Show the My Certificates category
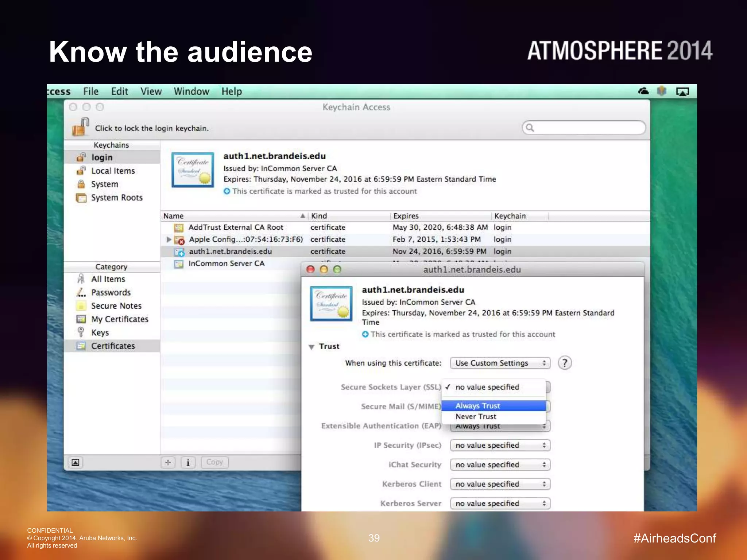The image size is (747, 560). 112,319
